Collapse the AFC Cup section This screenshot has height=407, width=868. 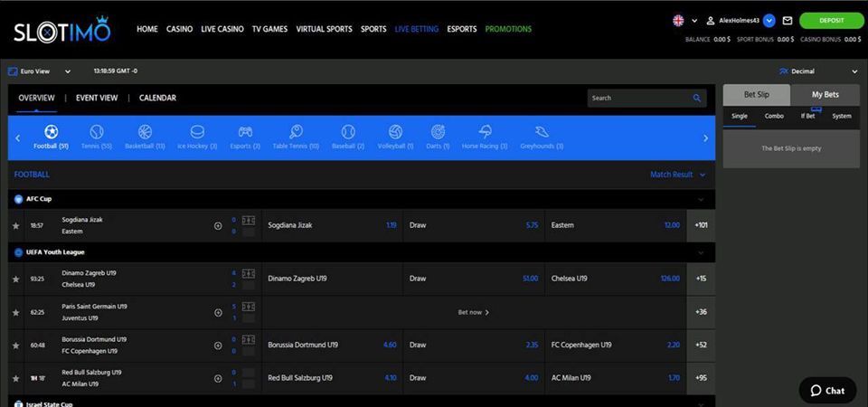(701, 199)
